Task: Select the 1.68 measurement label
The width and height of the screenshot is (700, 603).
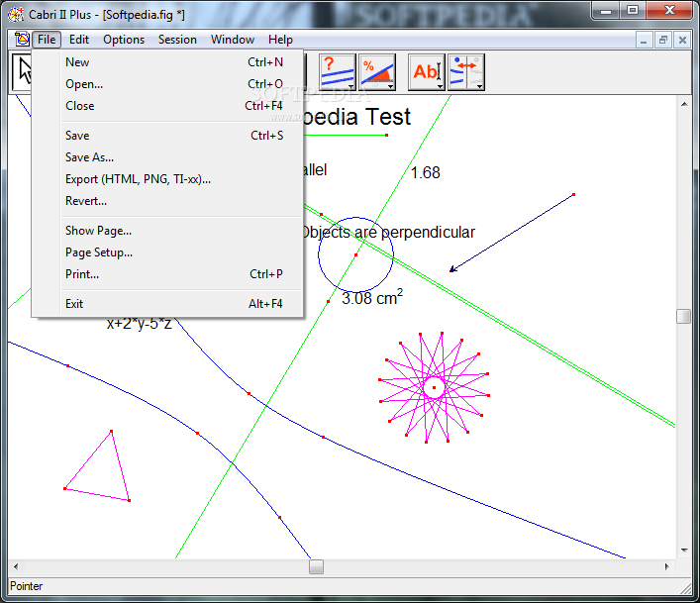Action: tap(425, 172)
